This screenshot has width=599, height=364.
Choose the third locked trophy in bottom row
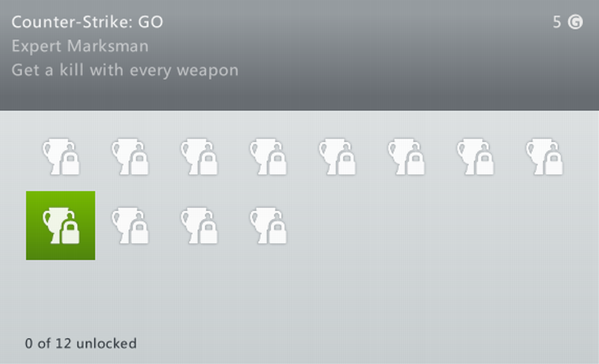tap(199, 225)
